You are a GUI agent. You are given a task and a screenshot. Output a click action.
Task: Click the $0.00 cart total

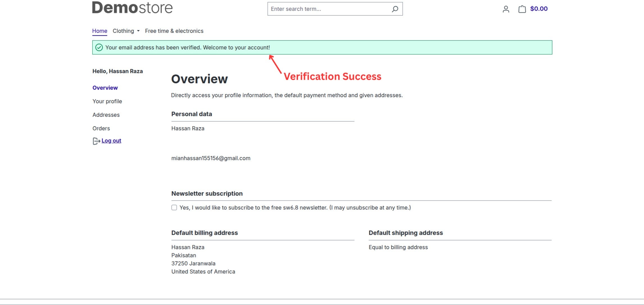tap(539, 9)
